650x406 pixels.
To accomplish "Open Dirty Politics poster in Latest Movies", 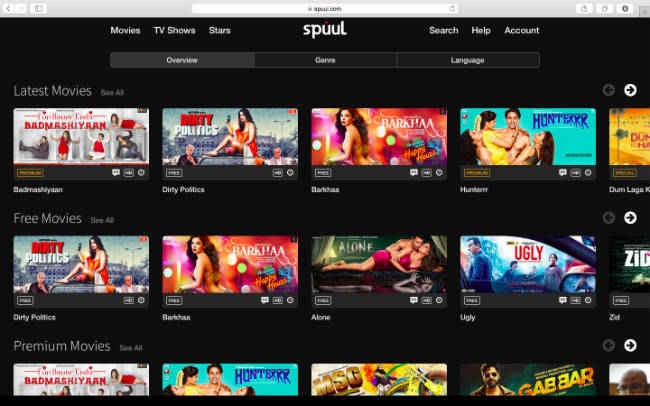I will pyautogui.click(x=230, y=136).
